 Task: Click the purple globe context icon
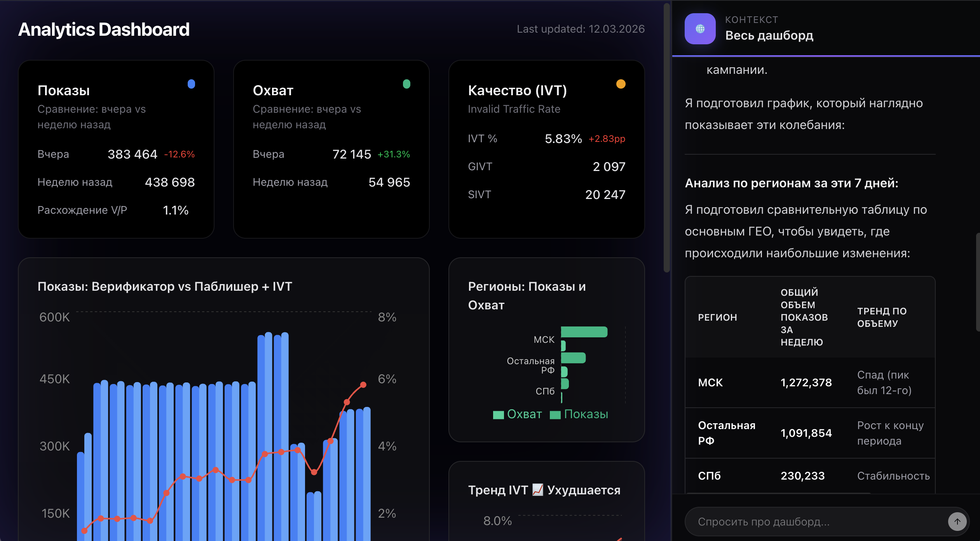coord(700,29)
